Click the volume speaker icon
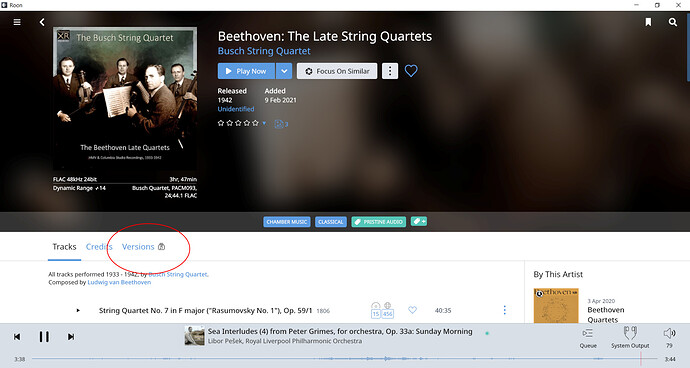This screenshot has height=368, width=690. (669, 333)
